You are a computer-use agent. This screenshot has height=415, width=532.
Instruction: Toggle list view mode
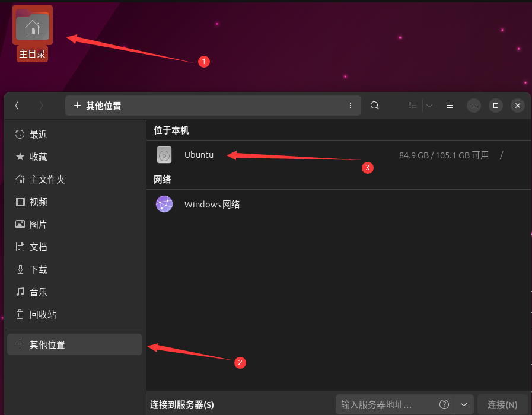412,105
